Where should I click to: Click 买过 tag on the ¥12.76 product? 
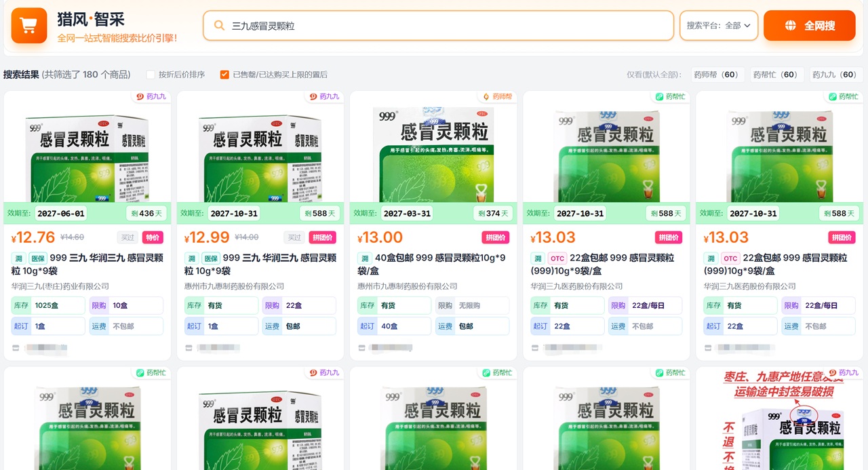(x=127, y=237)
